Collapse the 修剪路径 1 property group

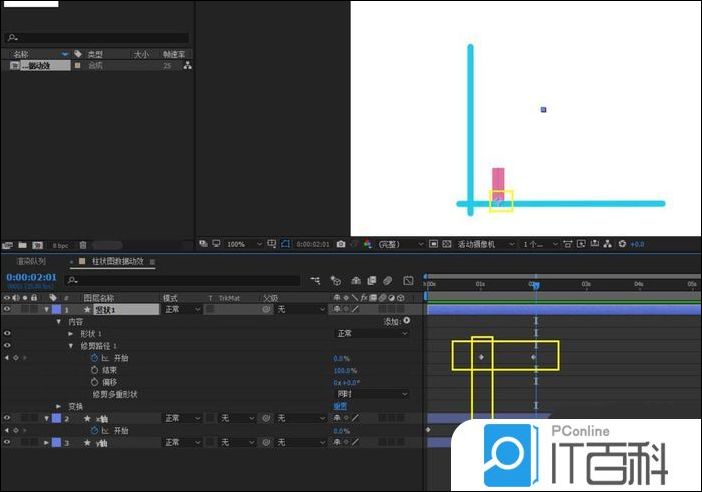pos(71,345)
